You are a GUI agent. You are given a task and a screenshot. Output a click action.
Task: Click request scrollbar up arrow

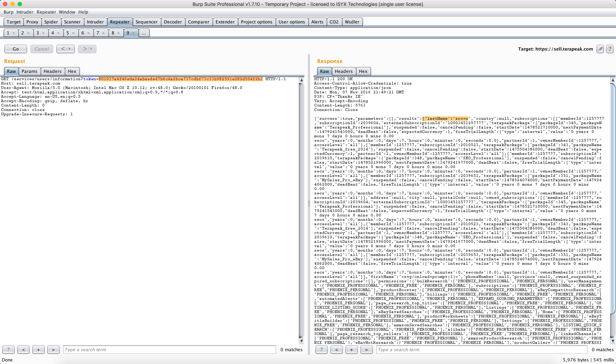tap(302, 80)
